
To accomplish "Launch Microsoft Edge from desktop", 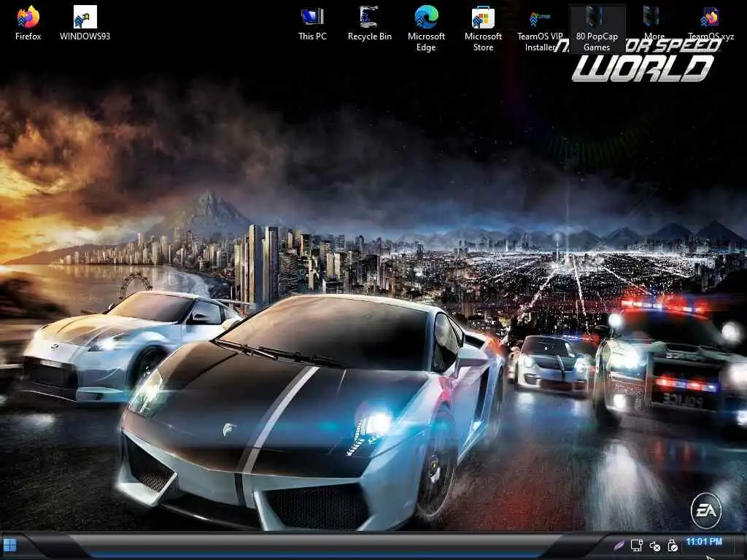I will (426, 28).
